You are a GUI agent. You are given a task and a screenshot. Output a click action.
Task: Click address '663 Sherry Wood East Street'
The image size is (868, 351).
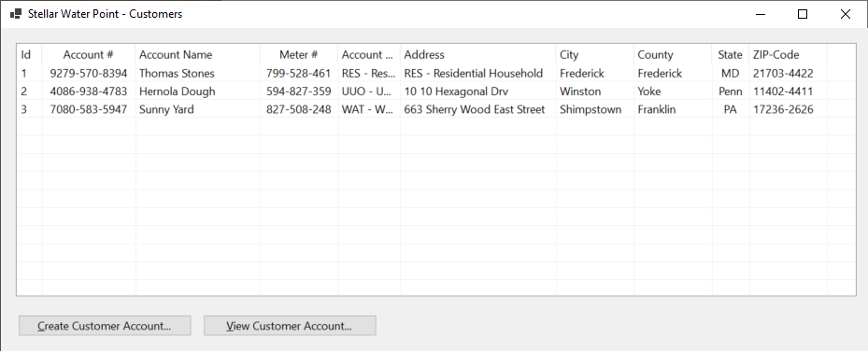[x=475, y=109]
